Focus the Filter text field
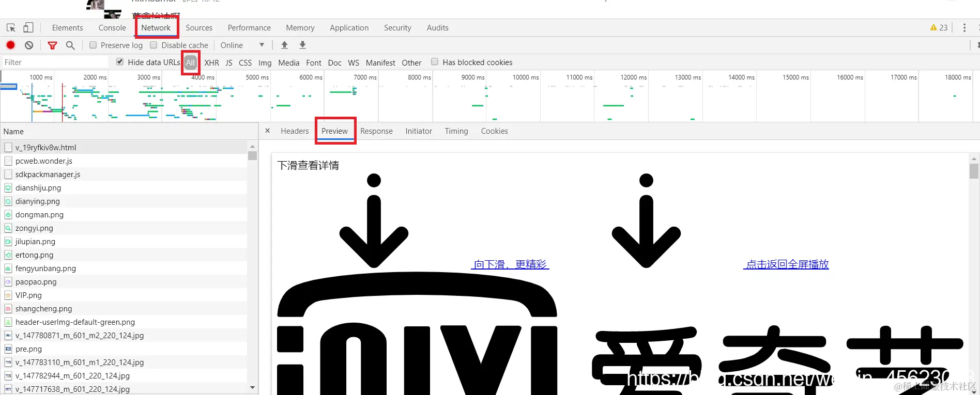The image size is (980, 395). [x=55, y=62]
